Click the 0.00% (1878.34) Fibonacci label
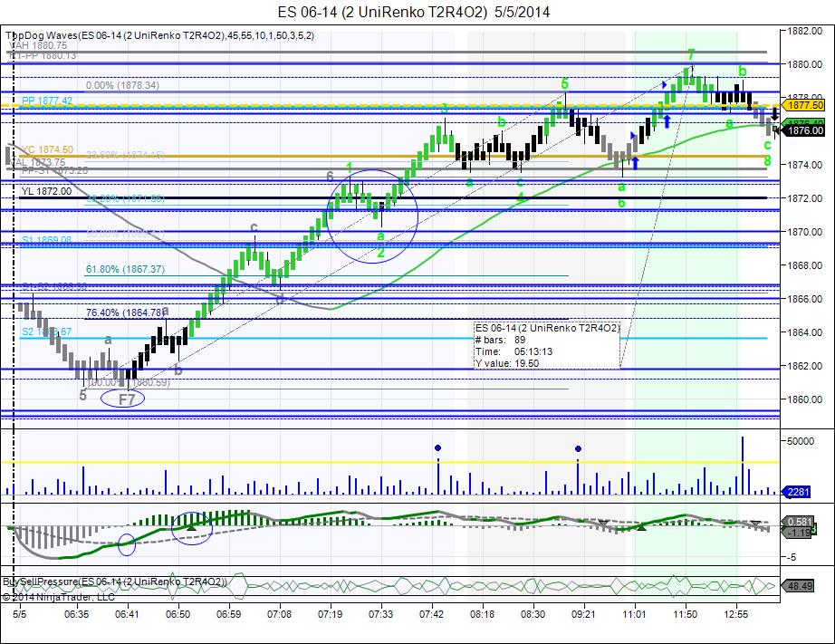 tap(122, 85)
